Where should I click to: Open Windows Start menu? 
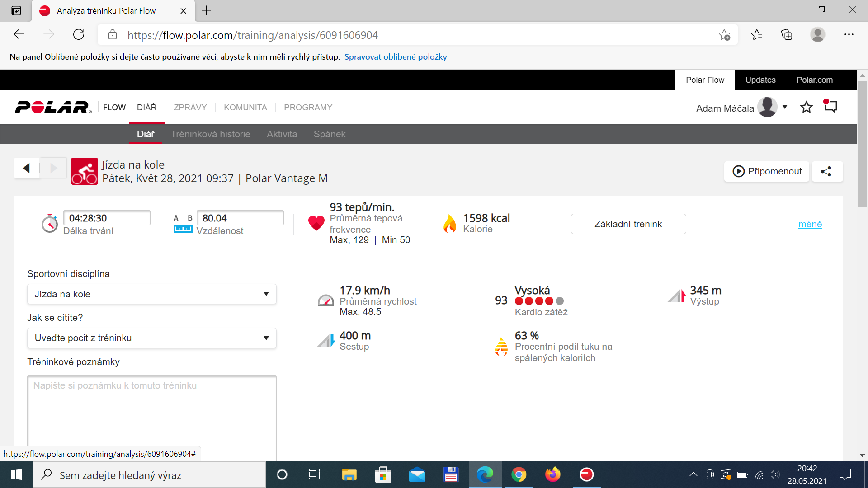(x=16, y=474)
